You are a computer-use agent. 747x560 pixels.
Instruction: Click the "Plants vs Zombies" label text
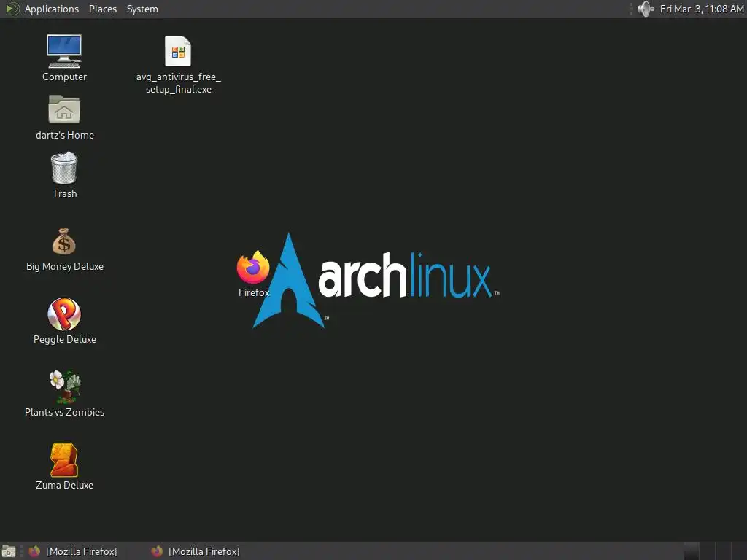click(x=64, y=413)
